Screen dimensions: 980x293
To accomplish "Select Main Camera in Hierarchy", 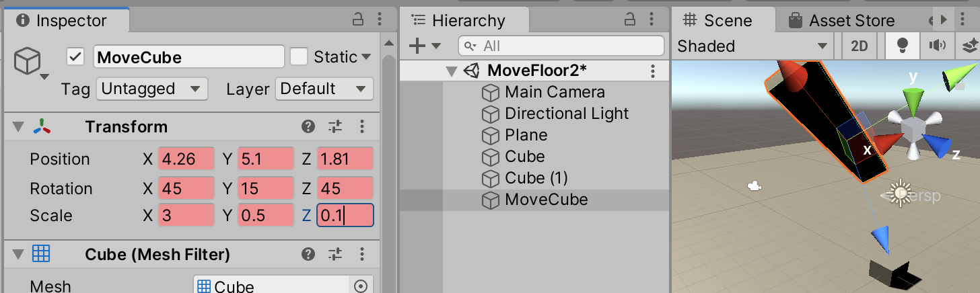I will (555, 92).
